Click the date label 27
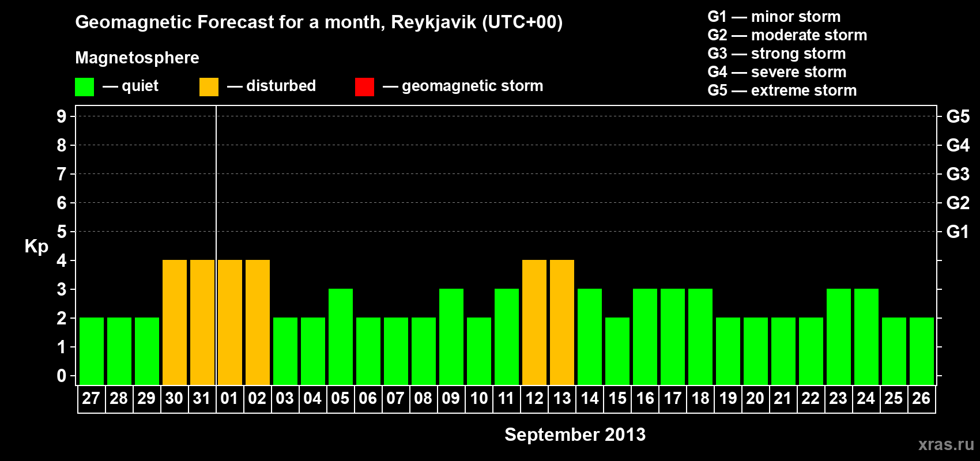The image size is (980, 461). 91,399
